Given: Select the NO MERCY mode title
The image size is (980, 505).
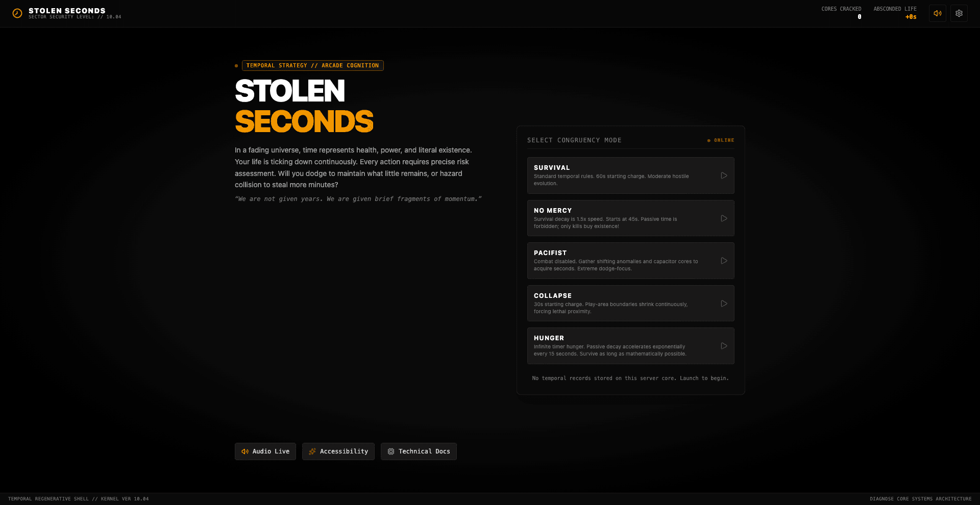Looking at the screenshot, I should coord(553,211).
